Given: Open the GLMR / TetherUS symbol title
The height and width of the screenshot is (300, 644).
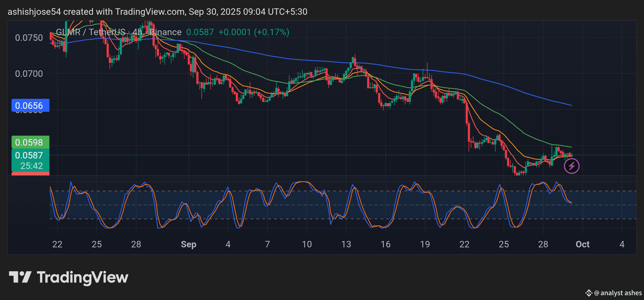Looking at the screenshot, I should (91, 32).
